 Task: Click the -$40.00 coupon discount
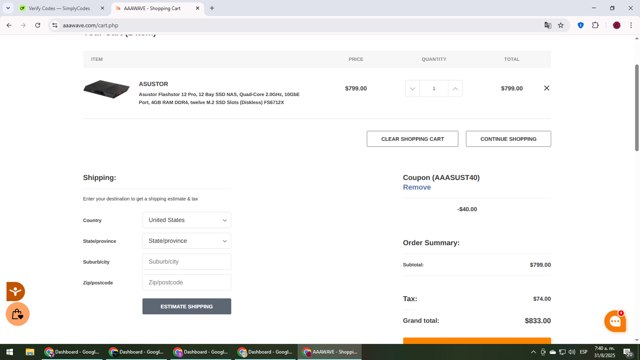coord(467,209)
